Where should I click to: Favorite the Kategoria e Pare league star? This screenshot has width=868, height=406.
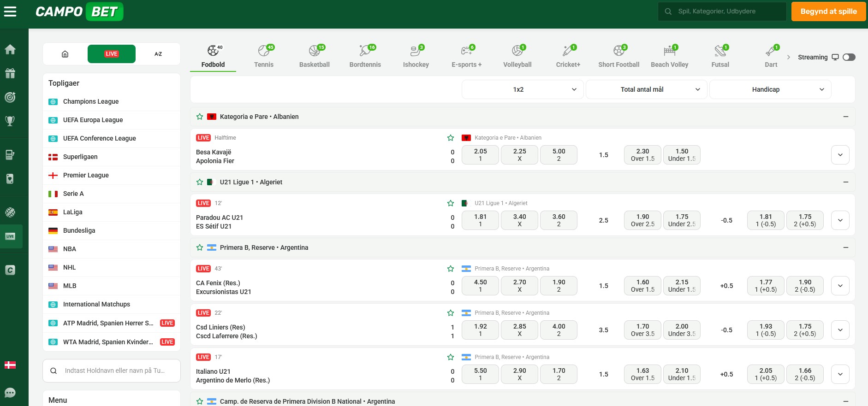200,117
